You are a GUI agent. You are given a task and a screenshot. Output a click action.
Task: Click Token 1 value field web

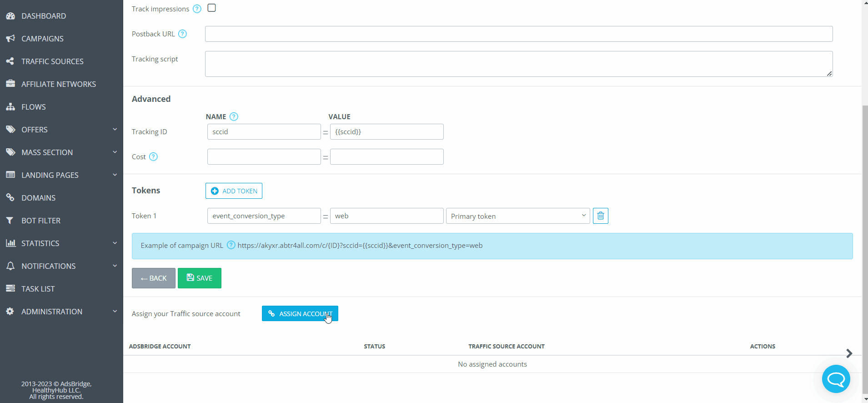point(387,216)
